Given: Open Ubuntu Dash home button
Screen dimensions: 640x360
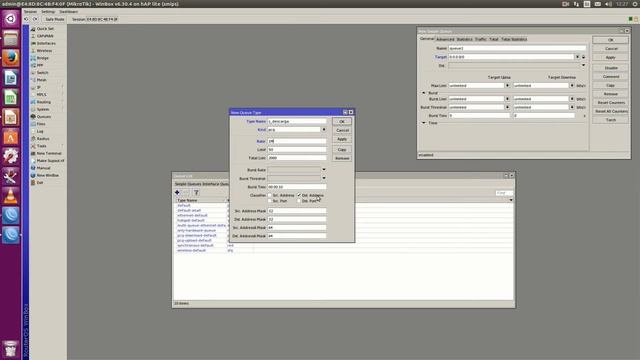Looking at the screenshot, I should pos(11,18).
